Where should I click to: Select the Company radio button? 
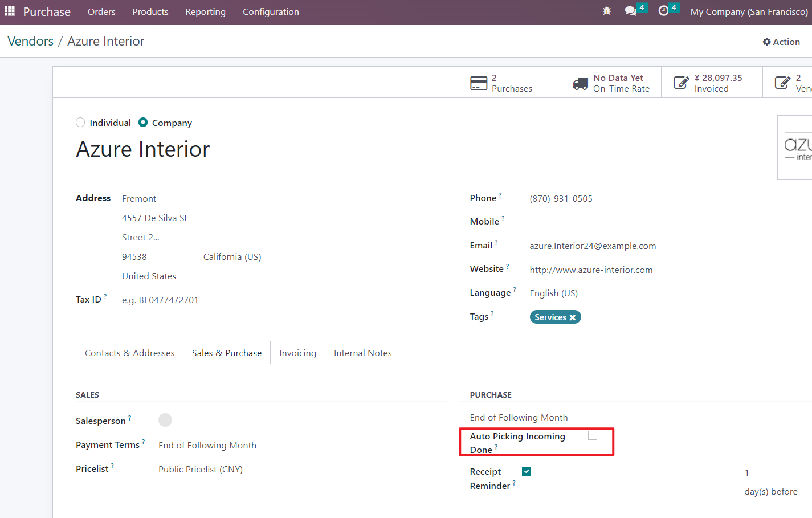tap(143, 123)
